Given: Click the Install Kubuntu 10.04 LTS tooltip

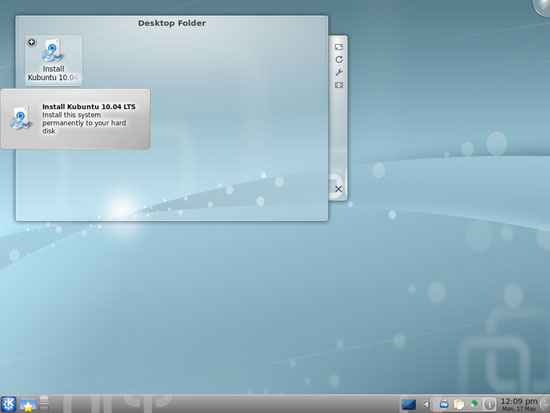Looking at the screenshot, I should 75,119.
